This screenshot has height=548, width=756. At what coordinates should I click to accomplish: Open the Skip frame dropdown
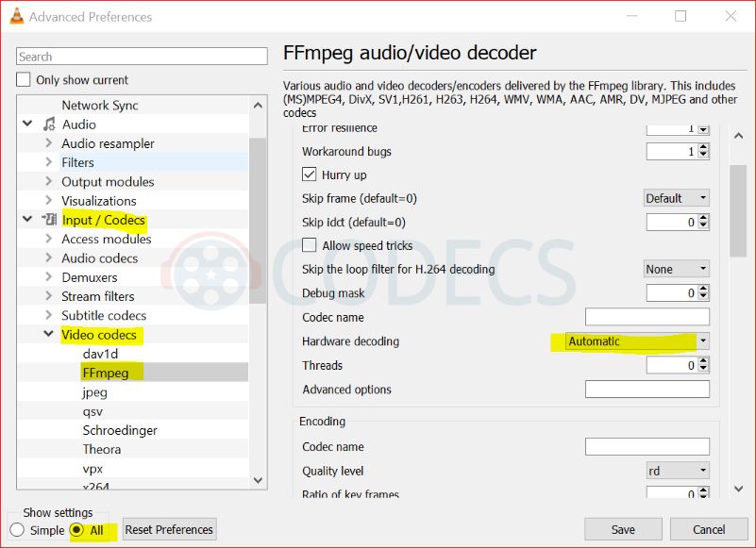(x=676, y=198)
